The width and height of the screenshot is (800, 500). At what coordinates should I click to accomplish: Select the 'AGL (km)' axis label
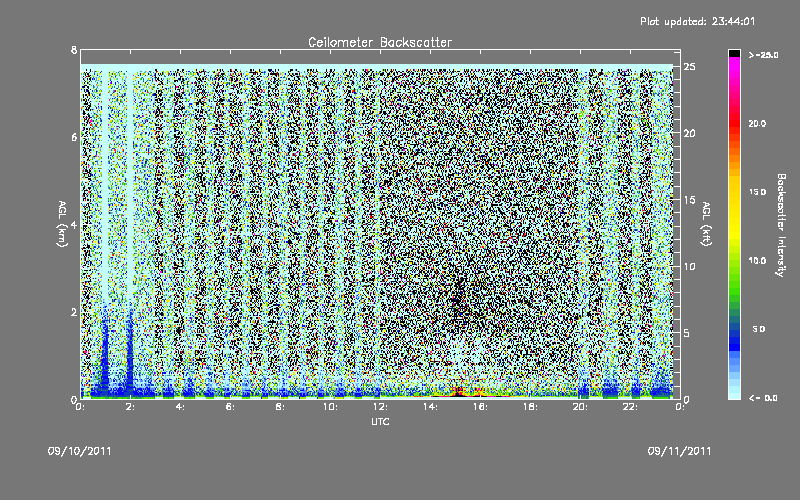(62, 224)
